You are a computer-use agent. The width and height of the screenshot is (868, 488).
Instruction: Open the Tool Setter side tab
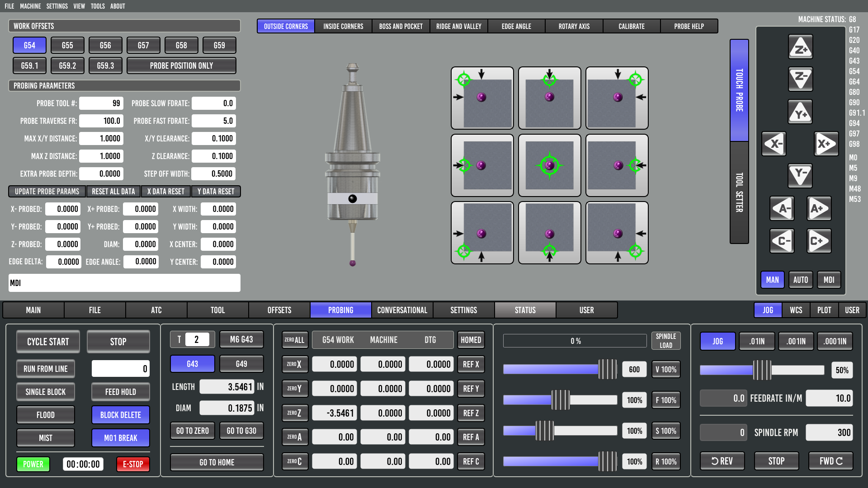(x=739, y=192)
